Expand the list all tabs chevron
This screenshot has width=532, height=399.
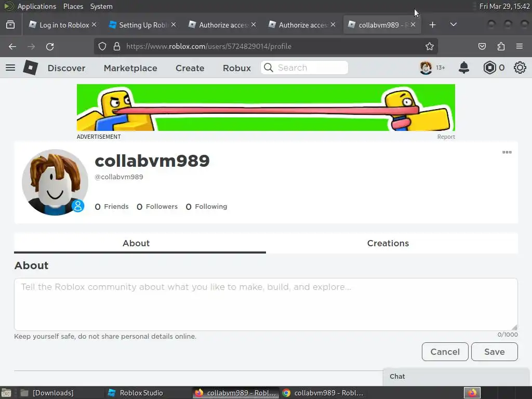[453, 24]
